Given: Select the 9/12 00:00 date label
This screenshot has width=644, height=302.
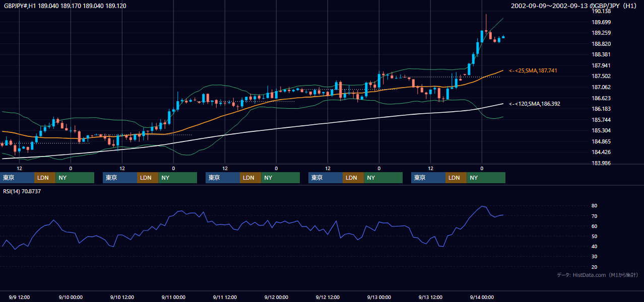Looking at the screenshot, I should [277, 297].
